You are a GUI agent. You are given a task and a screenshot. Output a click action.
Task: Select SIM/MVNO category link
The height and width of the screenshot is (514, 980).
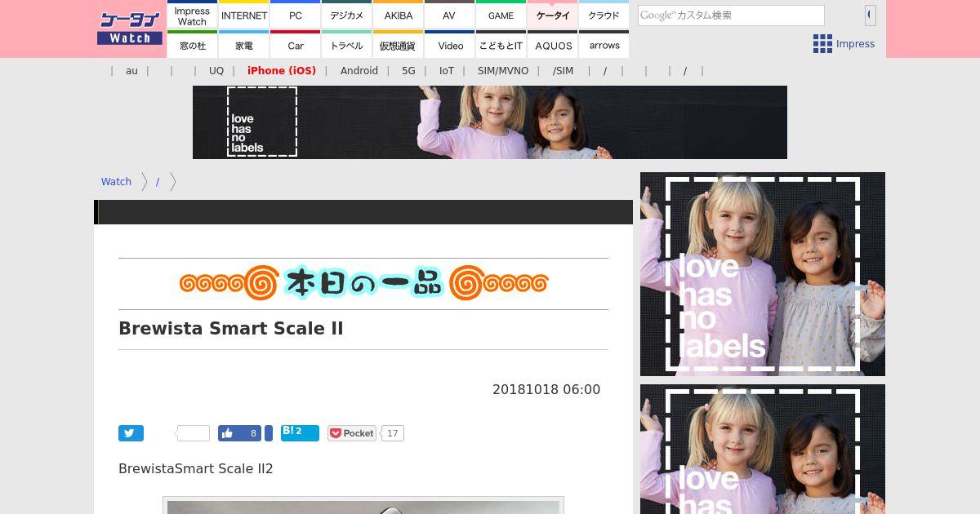click(x=503, y=71)
